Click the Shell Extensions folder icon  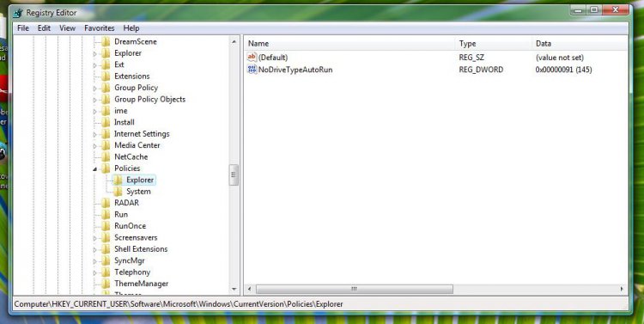click(x=106, y=248)
